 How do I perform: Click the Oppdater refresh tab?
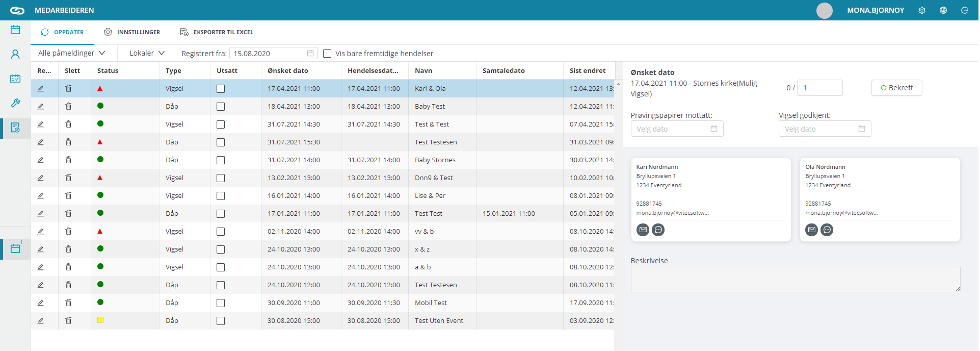62,32
